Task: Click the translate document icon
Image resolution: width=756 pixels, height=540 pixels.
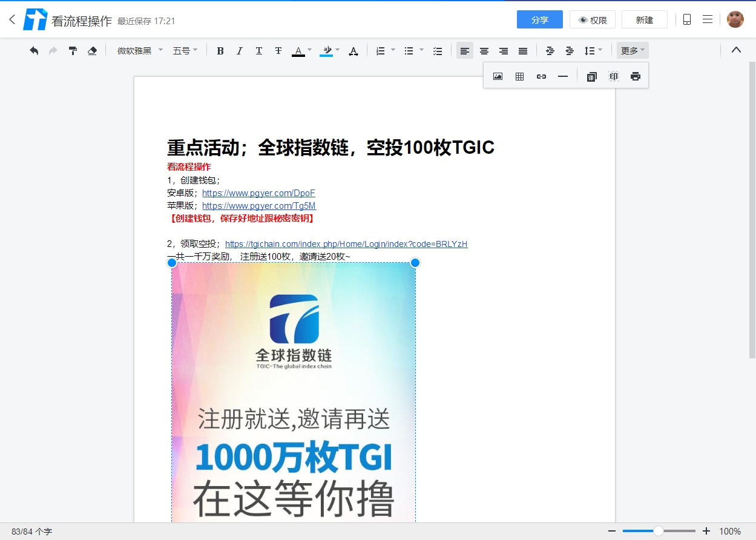Action: click(x=592, y=76)
